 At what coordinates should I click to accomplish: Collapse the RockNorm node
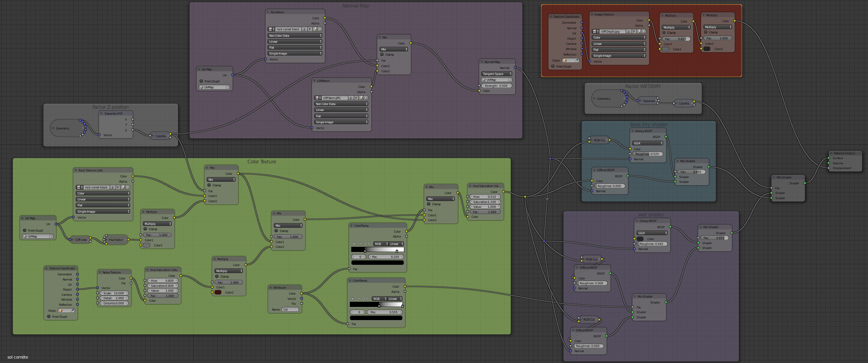268,12
